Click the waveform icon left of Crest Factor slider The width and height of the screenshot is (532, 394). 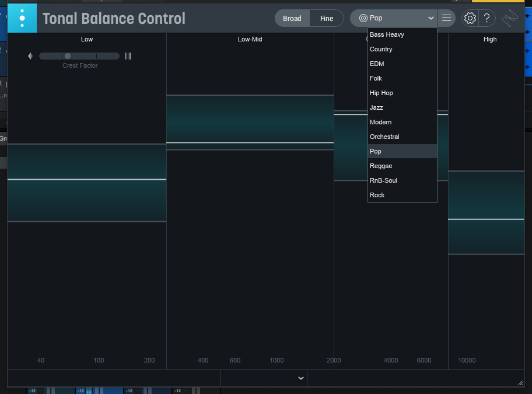pos(30,55)
